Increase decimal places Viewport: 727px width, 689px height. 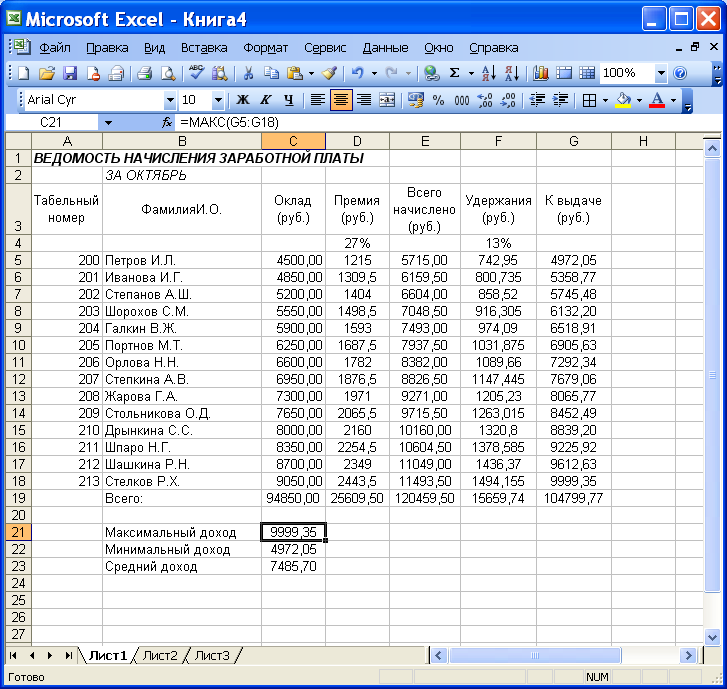coord(485,100)
